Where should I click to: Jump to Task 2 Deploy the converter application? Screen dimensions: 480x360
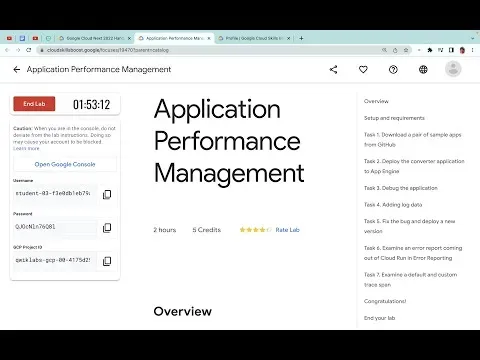click(414, 166)
